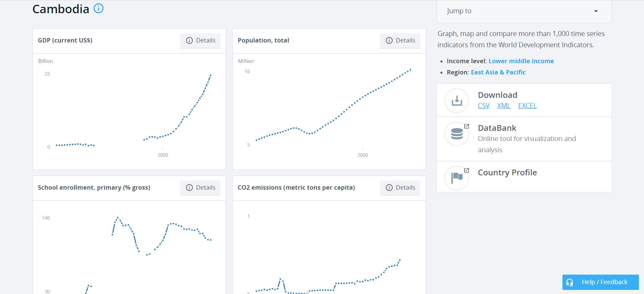Open the DataBank database icon

457,134
